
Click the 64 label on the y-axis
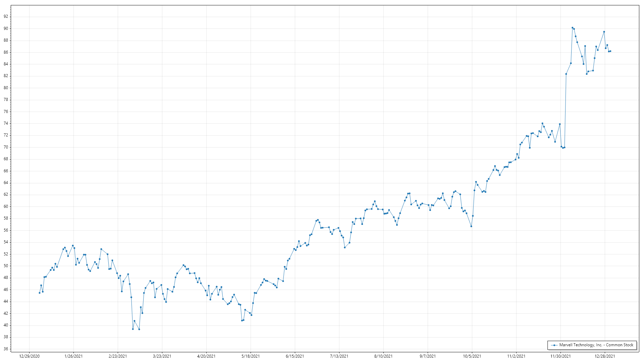(6, 183)
